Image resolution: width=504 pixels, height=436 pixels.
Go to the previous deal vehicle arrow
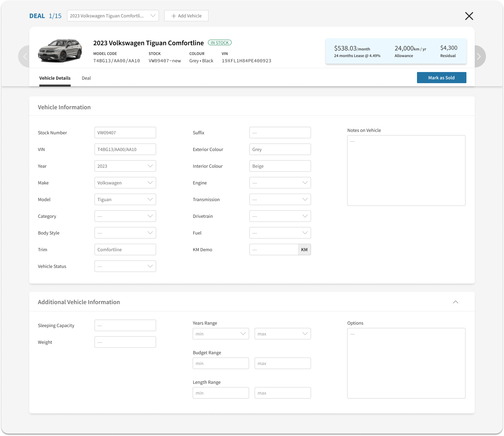point(24,56)
